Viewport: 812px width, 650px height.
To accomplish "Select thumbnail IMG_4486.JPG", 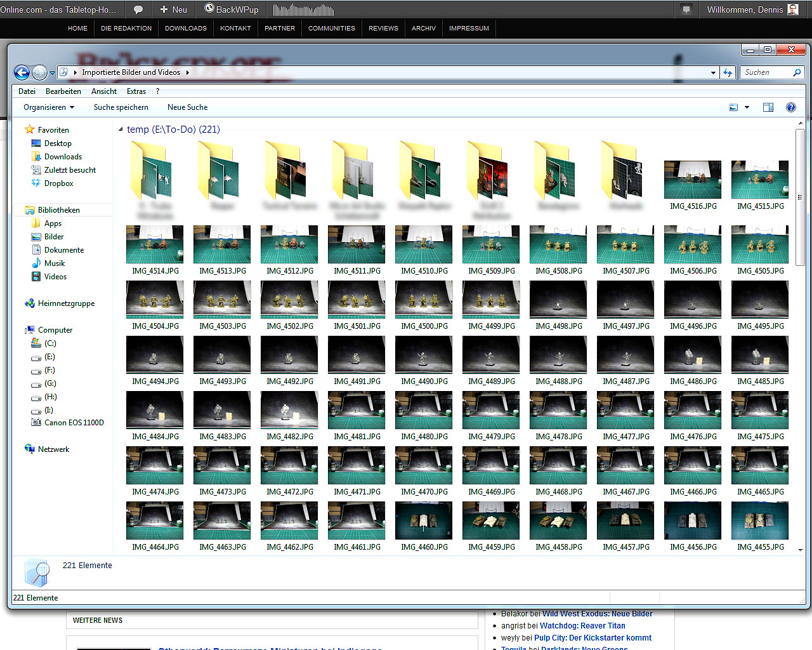I will (693, 361).
